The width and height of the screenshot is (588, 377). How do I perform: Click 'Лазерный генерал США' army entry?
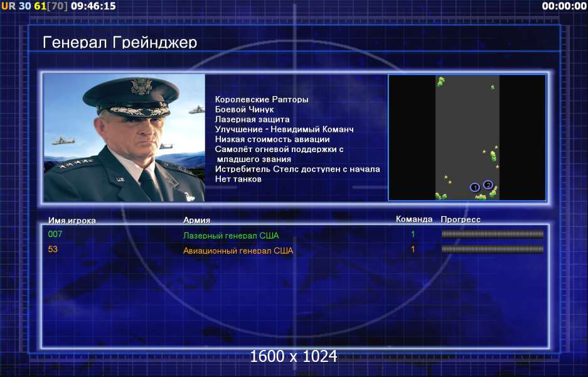231,236
